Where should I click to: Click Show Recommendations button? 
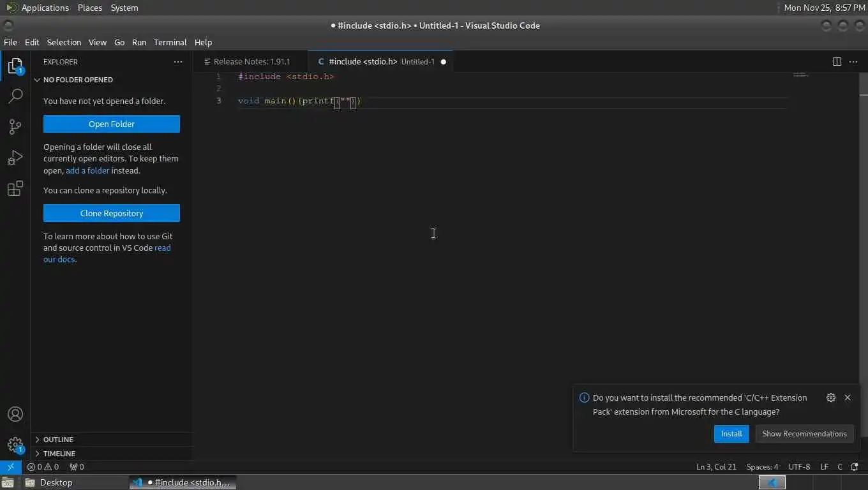(804, 434)
